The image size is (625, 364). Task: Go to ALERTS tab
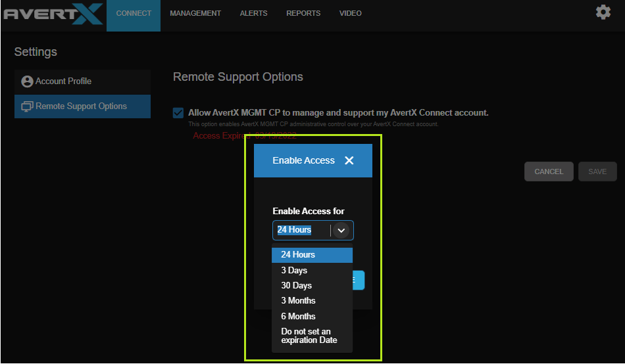point(253,14)
